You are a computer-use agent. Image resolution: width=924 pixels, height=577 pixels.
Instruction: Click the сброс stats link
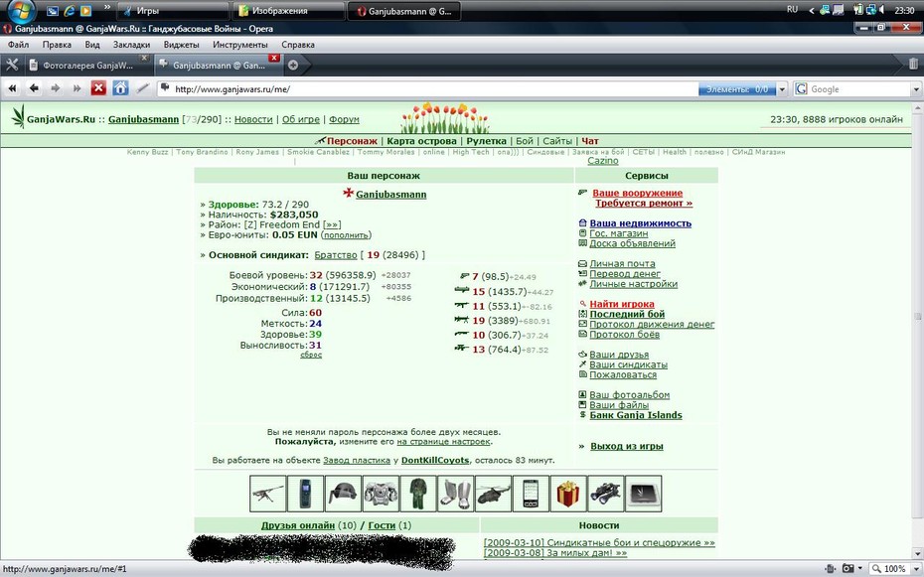click(311, 355)
